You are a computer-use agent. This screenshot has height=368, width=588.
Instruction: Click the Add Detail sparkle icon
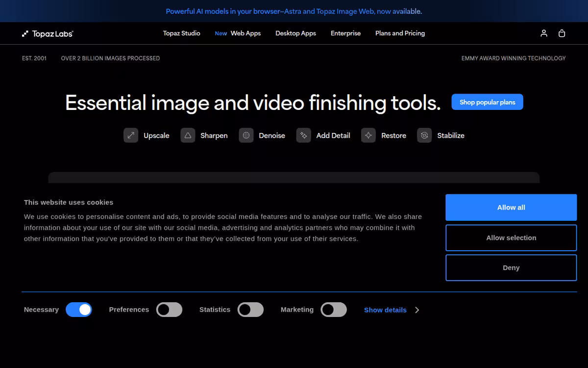pyautogui.click(x=304, y=135)
